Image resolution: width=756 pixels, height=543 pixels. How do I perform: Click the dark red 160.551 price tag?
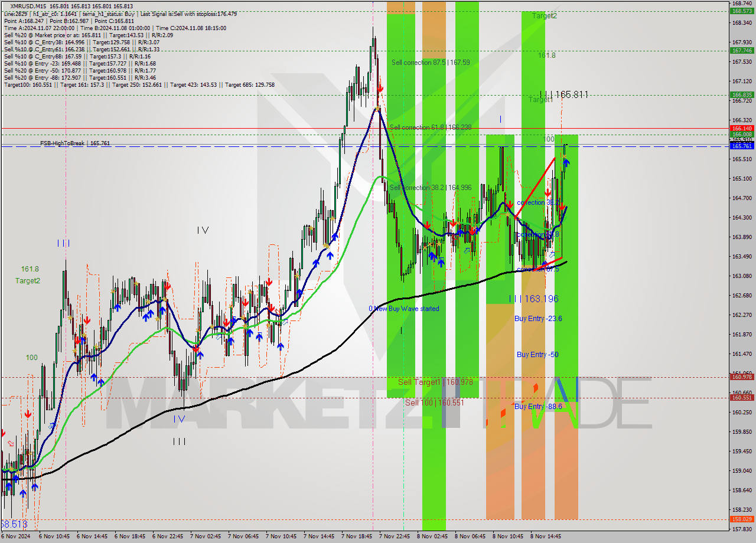[x=742, y=398]
